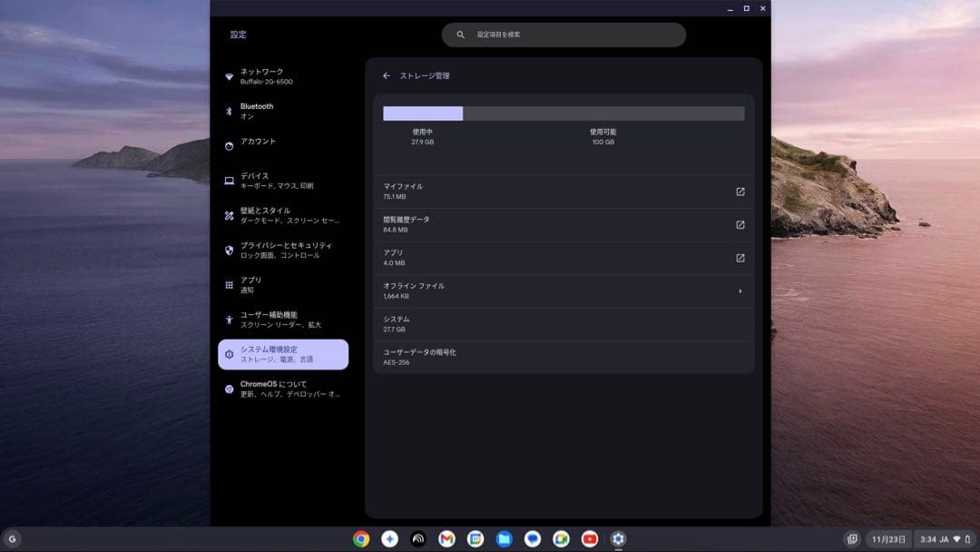Expand the オフラインファイル row
The height and width of the screenshot is (552, 980).
[740, 291]
